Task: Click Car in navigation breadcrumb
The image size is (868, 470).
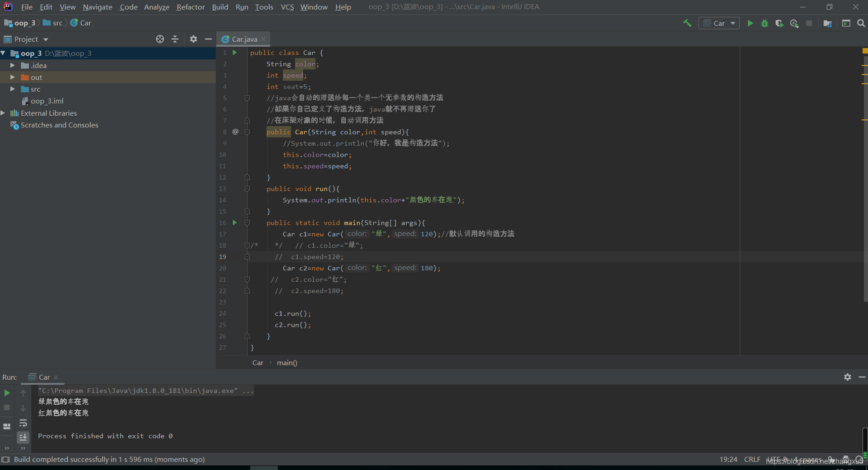Action: pyautogui.click(x=81, y=23)
